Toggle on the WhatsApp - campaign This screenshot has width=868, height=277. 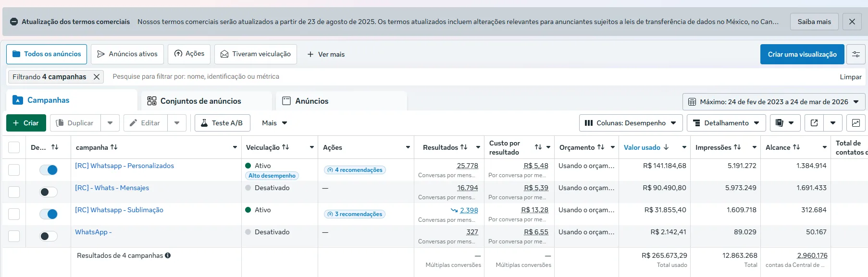[49, 236]
